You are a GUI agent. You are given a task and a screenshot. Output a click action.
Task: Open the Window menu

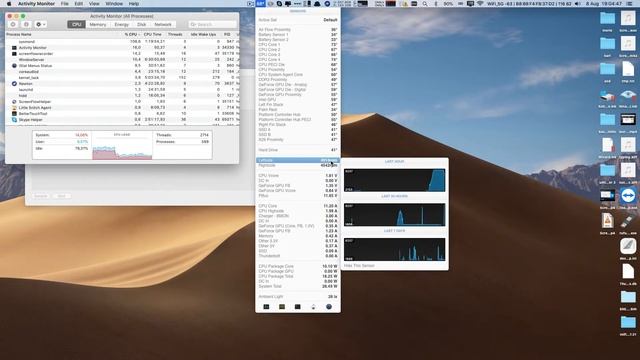pyautogui.click(x=114, y=4)
